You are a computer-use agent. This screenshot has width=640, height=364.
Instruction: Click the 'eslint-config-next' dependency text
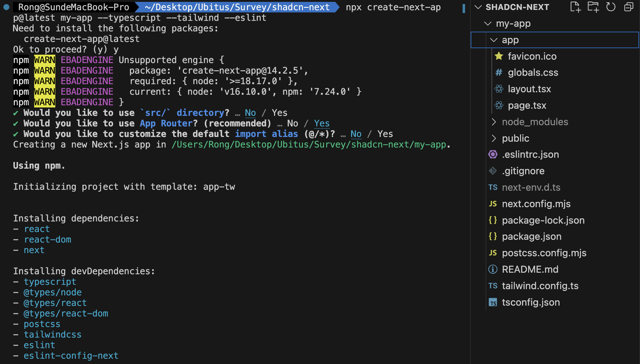tap(71, 356)
